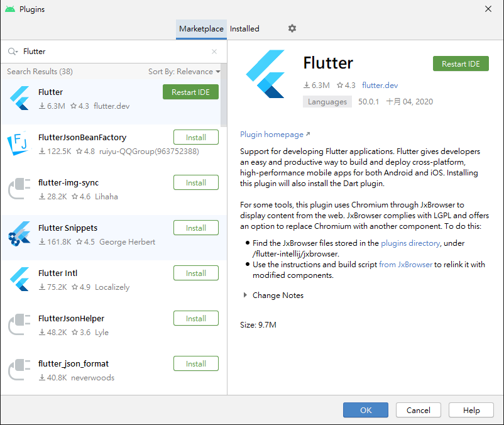Select the flutter-img-sync entry title
Image resolution: width=504 pixels, height=425 pixels.
click(x=68, y=182)
